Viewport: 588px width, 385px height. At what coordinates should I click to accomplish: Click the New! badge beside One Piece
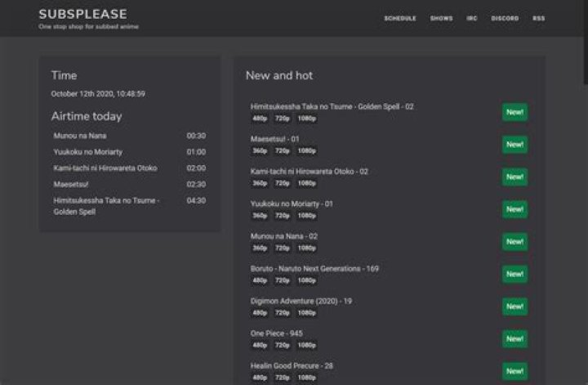click(x=514, y=338)
